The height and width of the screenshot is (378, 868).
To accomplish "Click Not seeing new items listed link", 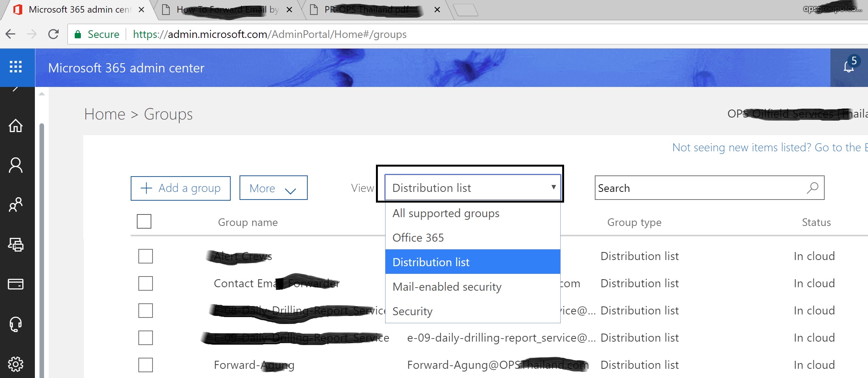I will (x=770, y=147).
